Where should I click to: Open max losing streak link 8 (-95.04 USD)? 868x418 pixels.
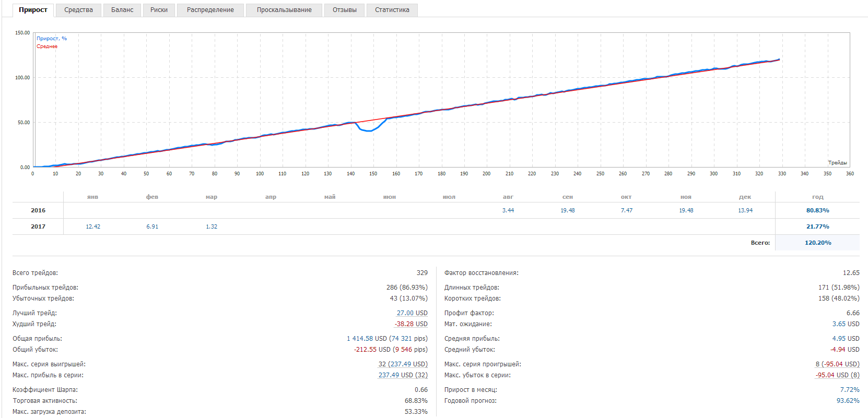837,364
